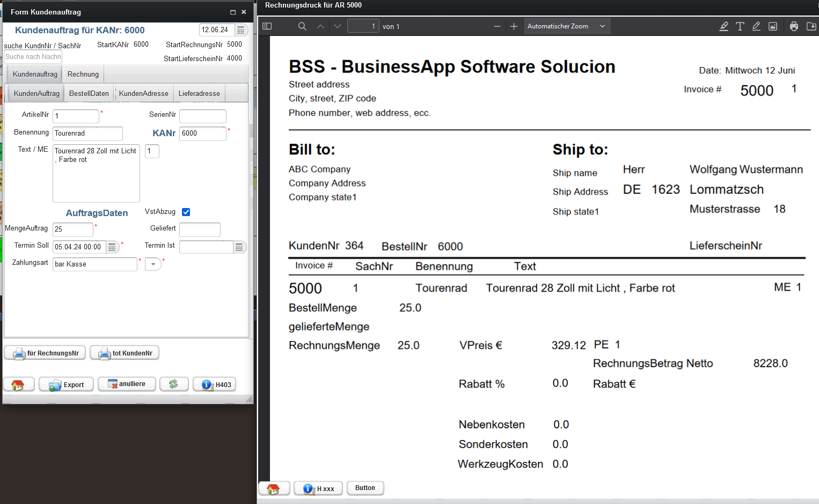Click the 'RechnungsBetrag Netto' label
Image resolution: width=819 pixels, height=504 pixels.
(x=653, y=364)
